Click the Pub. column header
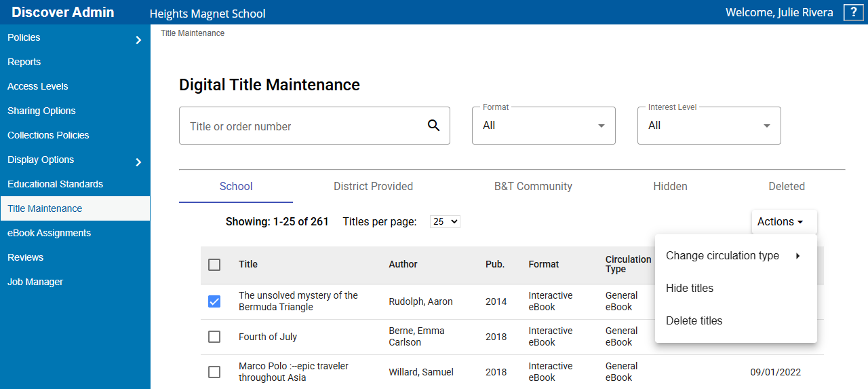 [x=495, y=264]
